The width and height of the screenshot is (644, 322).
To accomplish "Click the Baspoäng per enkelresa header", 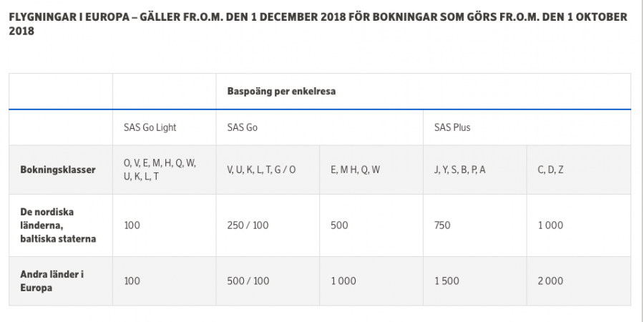I will (282, 92).
